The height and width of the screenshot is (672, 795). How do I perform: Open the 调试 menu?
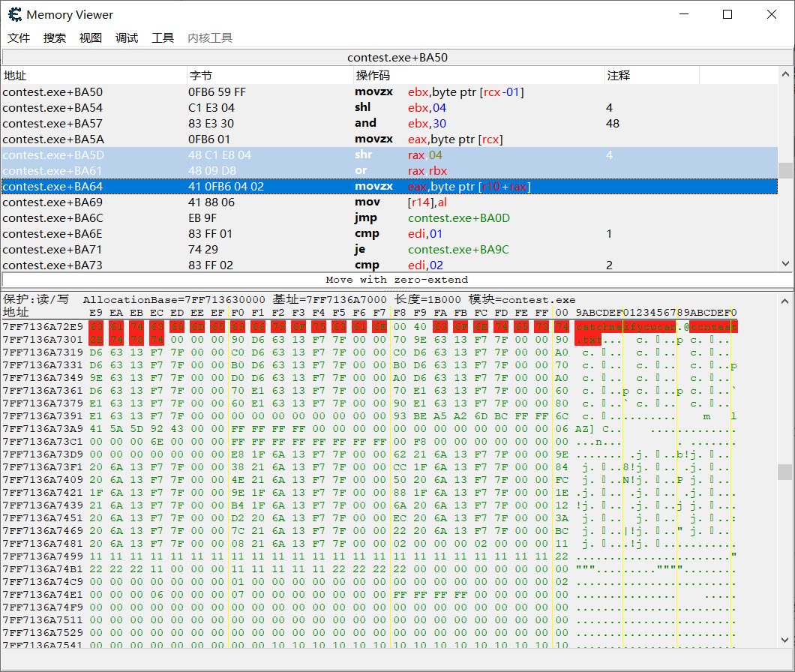tap(126, 38)
